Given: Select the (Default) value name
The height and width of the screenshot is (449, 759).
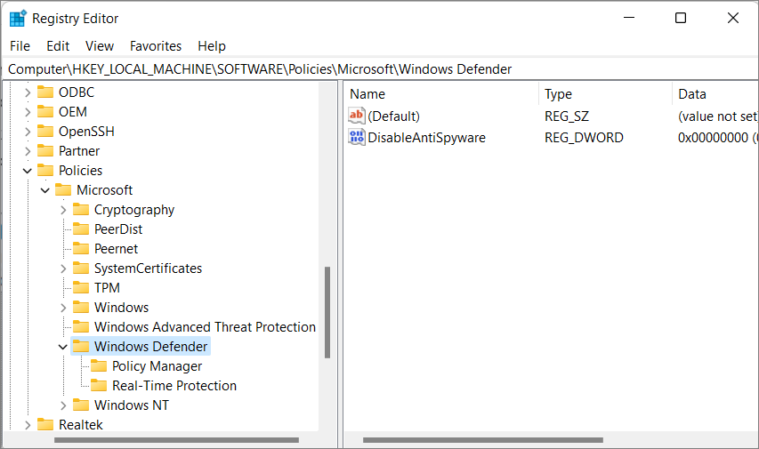Looking at the screenshot, I should pos(394,116).
